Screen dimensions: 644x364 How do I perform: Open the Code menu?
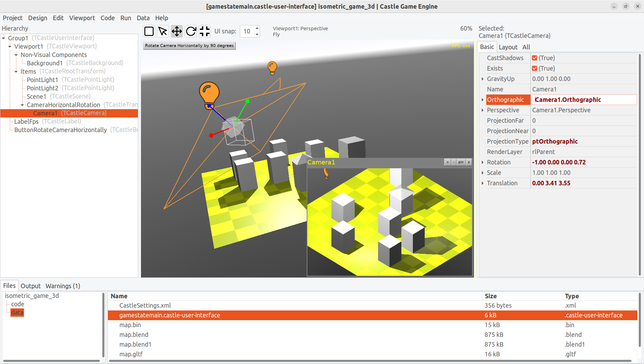(108, 18)
